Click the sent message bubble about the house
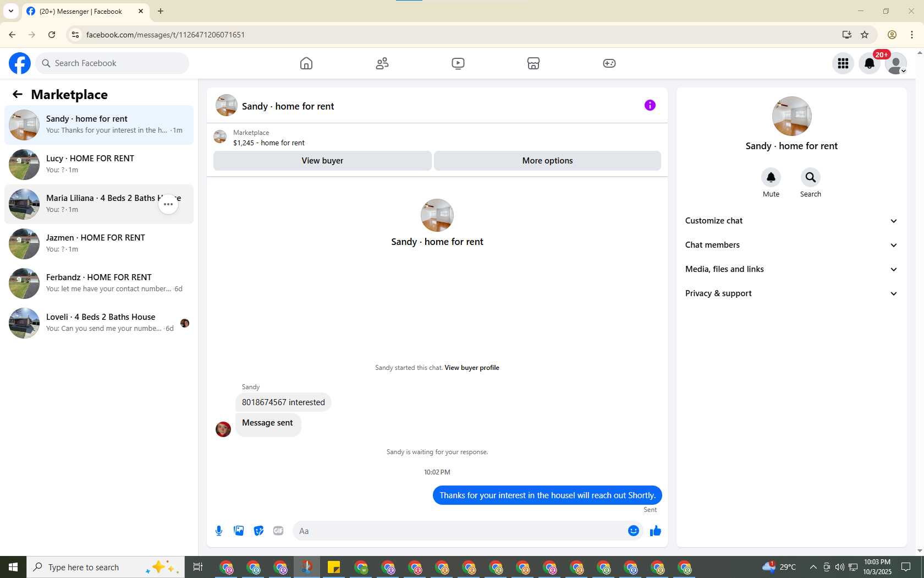 tap(547, 495)
